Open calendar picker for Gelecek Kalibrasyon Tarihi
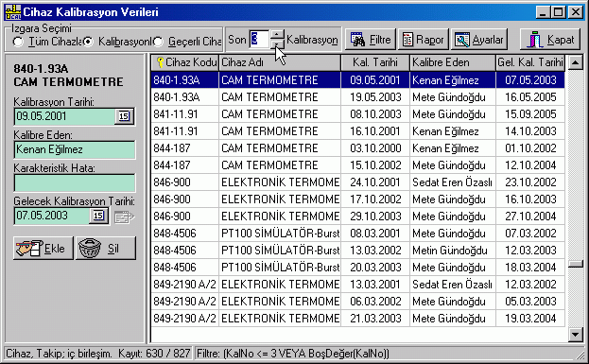This screenshot has width=589, height=364. (98, 216)
